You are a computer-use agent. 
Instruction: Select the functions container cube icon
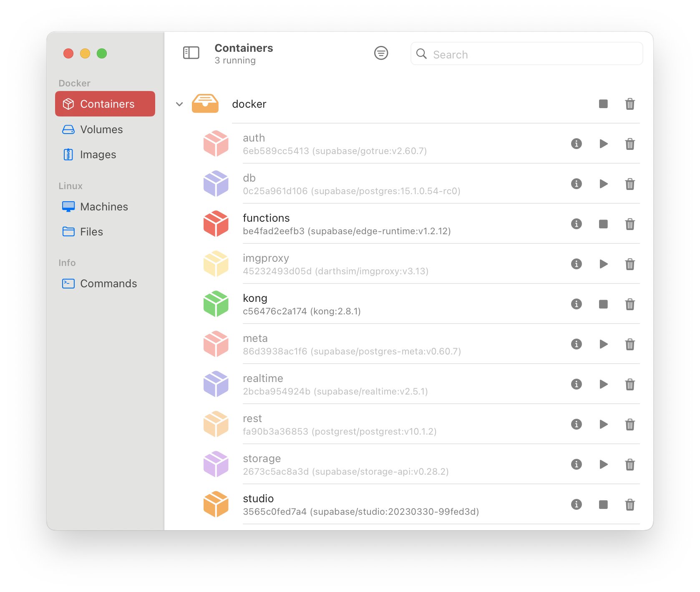216,224
